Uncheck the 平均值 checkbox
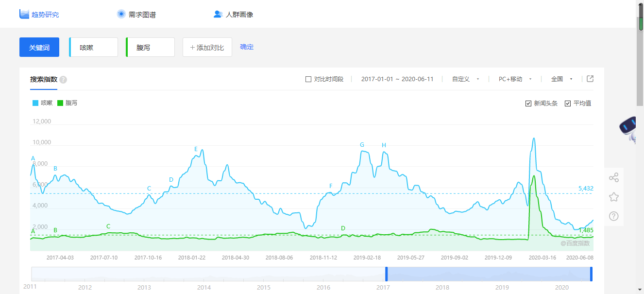 pyautogui.click(x=568, y=104)
